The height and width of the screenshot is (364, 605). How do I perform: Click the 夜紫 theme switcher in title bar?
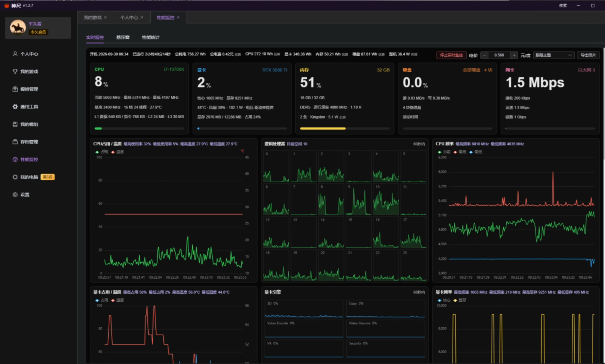(x=563, y=5)
